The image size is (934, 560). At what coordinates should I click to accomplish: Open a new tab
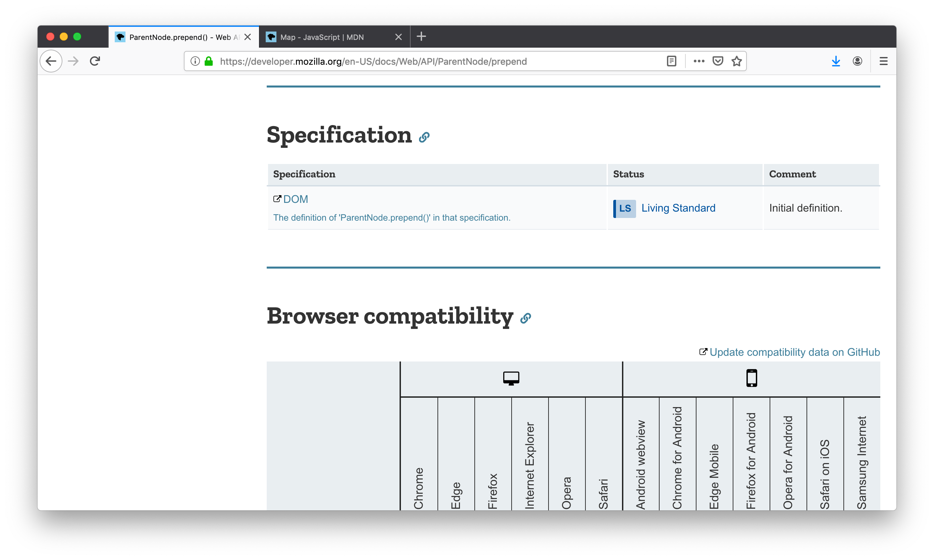point(421,37)
